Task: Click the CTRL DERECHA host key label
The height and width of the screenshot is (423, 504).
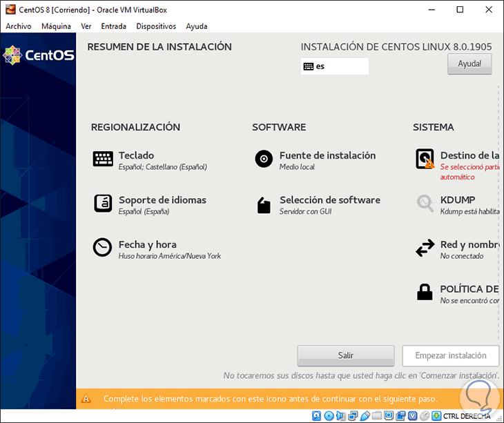Action: 467,416
